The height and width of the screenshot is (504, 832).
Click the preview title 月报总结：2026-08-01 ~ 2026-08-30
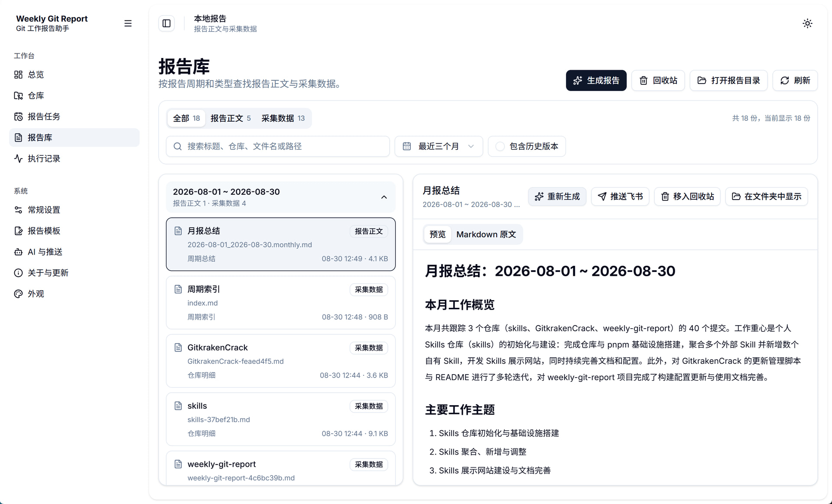(x=550, y=271)
